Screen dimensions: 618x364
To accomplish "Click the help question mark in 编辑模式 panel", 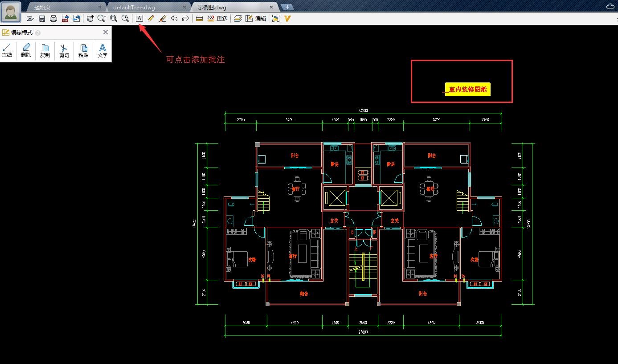I will [38, 32].
